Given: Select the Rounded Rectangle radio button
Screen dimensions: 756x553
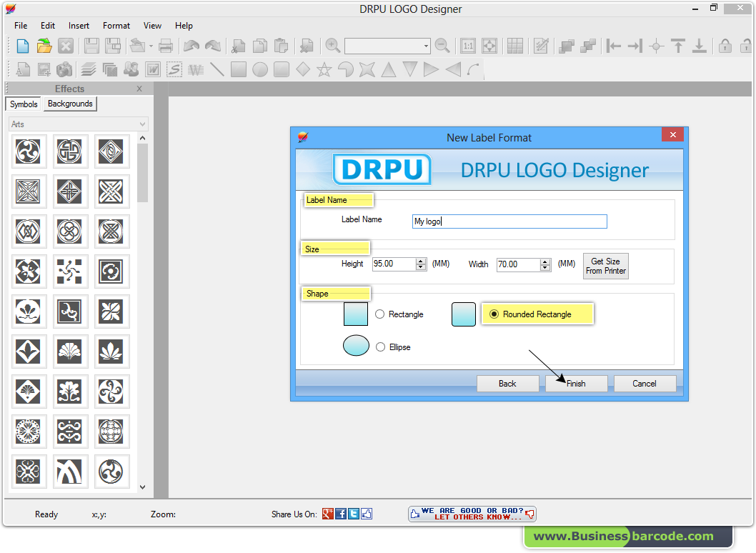Looking at the screenshot, I should pyautogui.click(x=494, y=314).
